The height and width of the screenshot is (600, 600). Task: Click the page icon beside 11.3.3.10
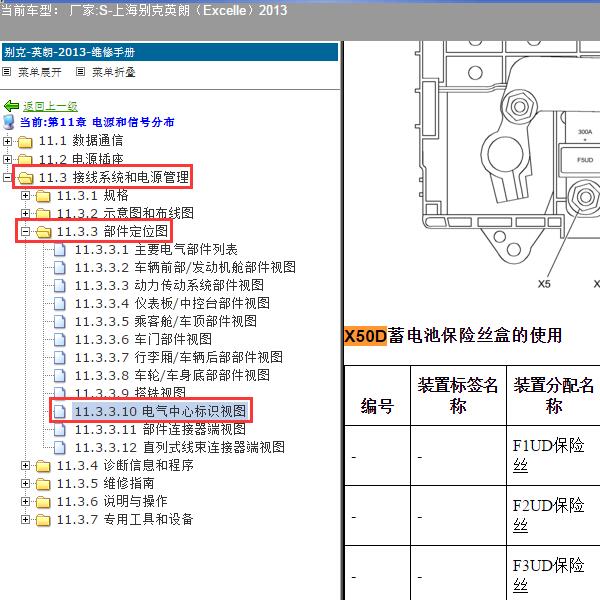click(60, 411)
